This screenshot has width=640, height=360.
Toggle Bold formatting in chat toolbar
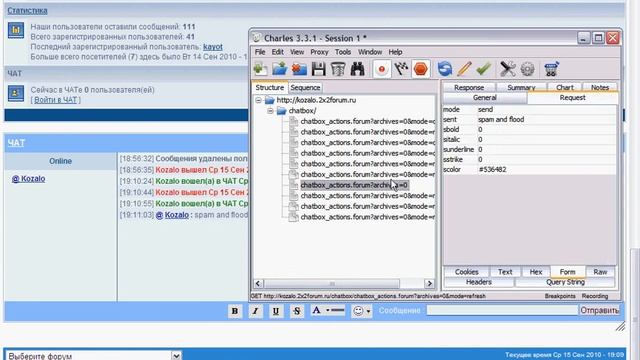(235, 311)
